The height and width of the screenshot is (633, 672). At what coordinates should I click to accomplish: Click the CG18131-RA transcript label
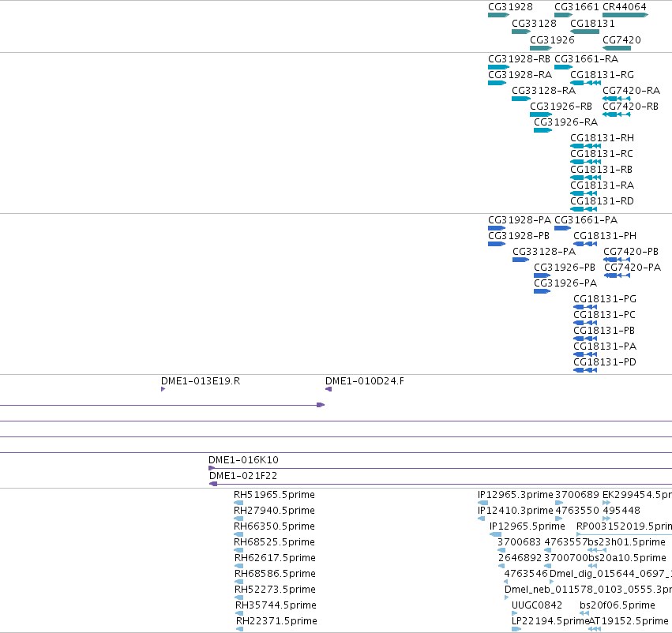pyautogui.click(x=603, y=185)
